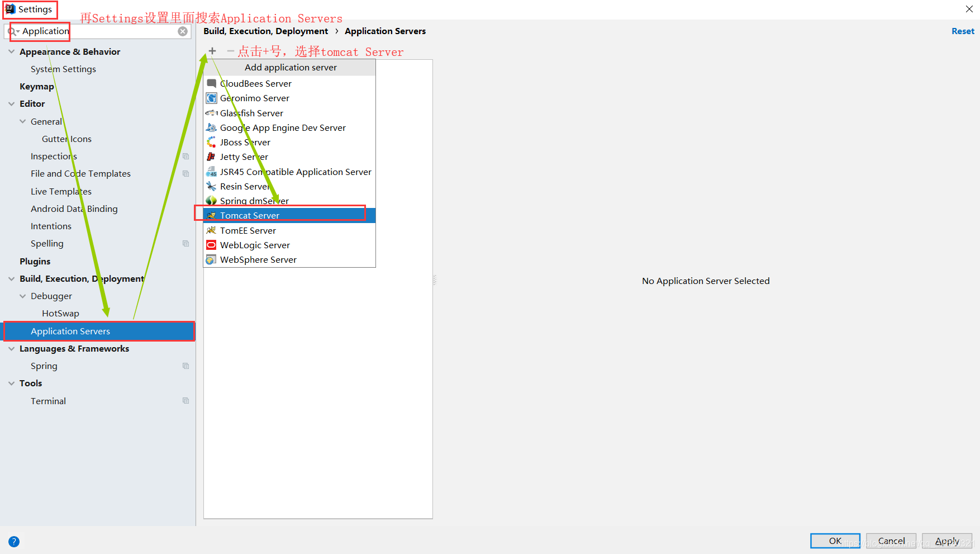The image size is (980, 554).
Task: Click the WebSphere Server icon
Action: (211, 259)
